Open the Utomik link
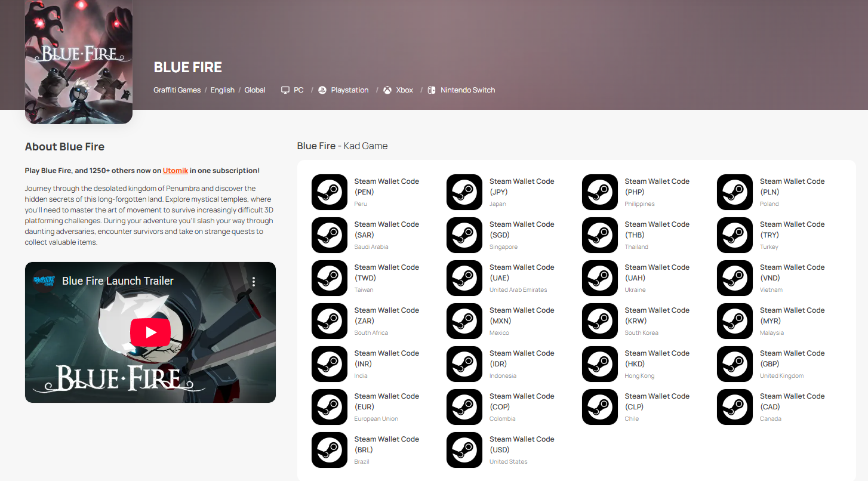This screenshot has width=868, height=481. (176, 171)
